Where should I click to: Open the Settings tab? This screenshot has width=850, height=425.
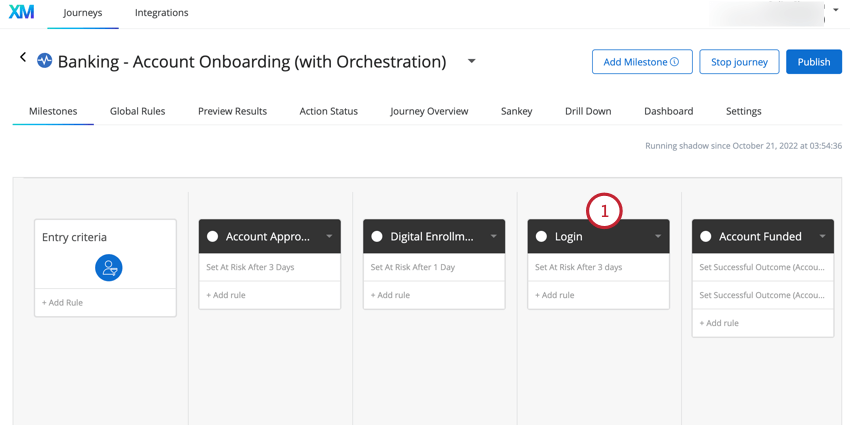pyautogui.click(x=744, y=111)
